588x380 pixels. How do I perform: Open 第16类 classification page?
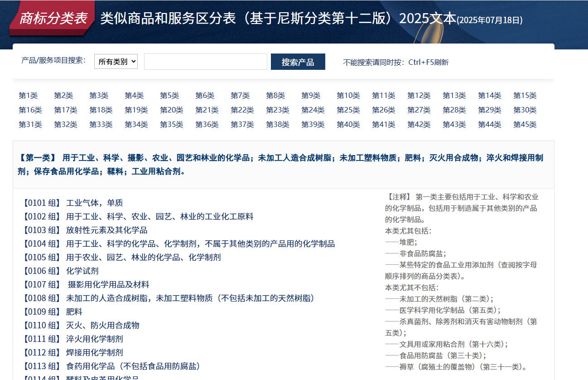coord(30,110)
